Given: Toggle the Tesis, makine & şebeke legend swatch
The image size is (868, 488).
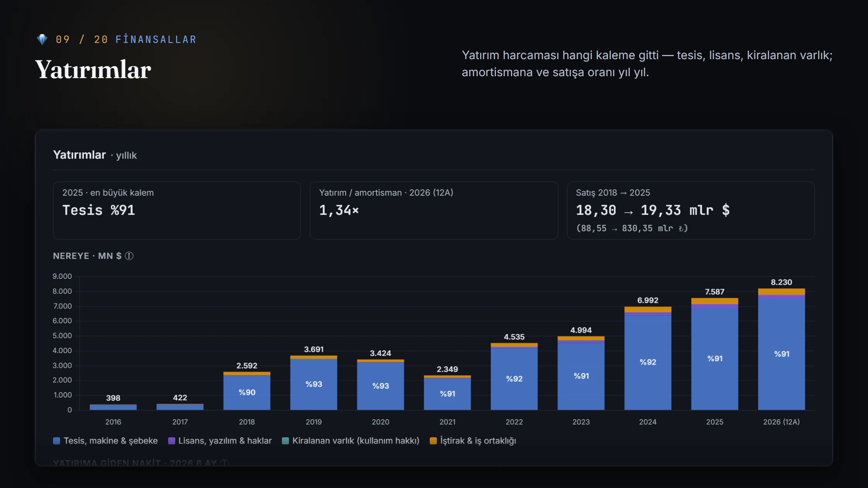Looking at the screenshot, I should [x=56, y=441].
